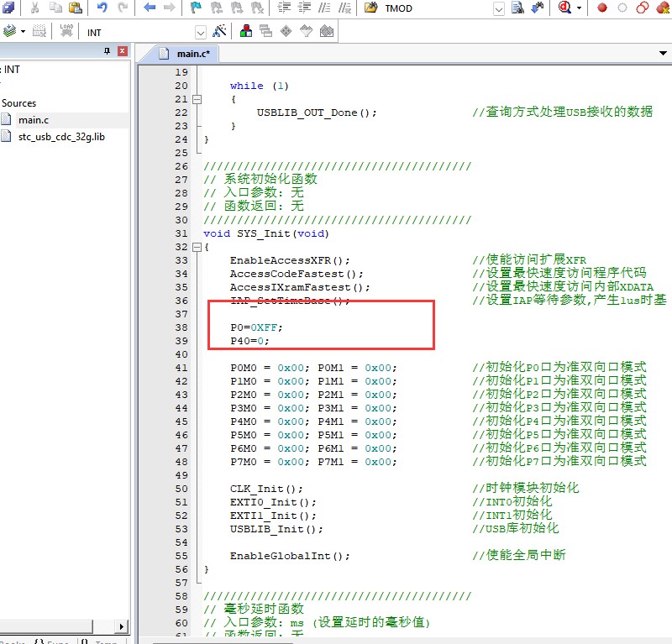
Task: Uncomment the selection
Action: (x=344, y=8)
